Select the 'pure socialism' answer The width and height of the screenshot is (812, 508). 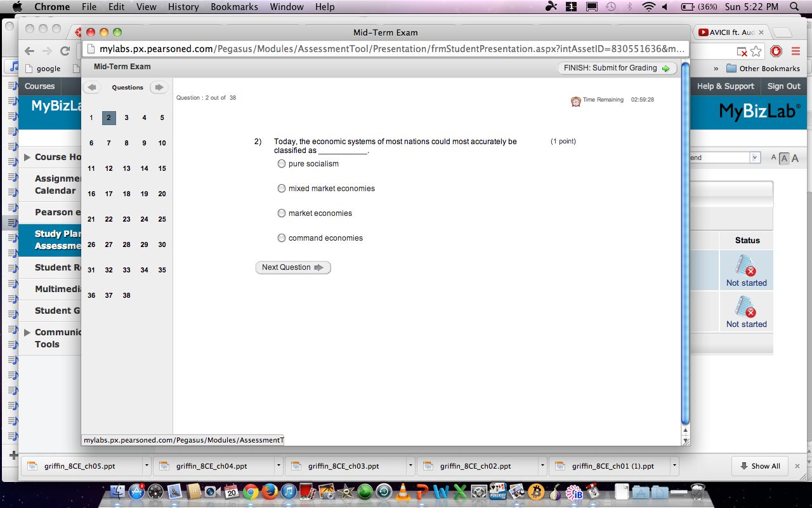[x=282, y=164]
